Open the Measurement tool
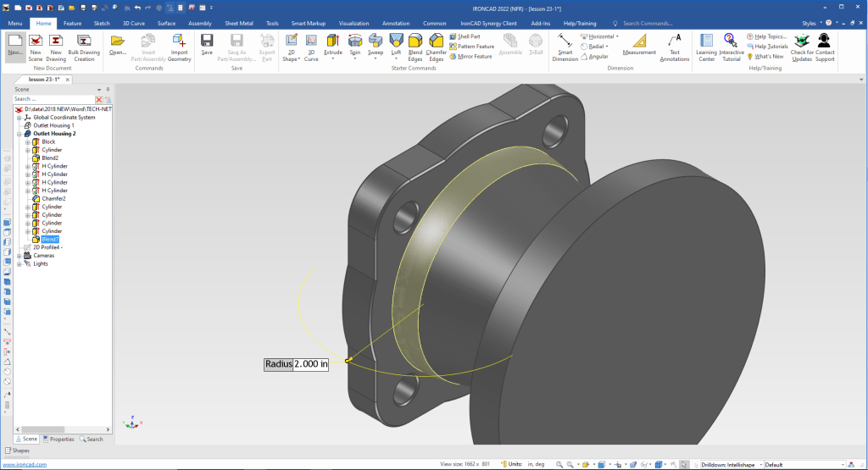Image resolution: width=868 pixels, height=470 pixels. (639, 41)
